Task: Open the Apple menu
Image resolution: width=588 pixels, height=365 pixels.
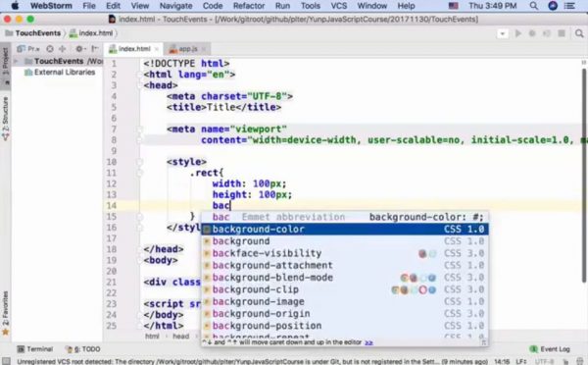Action: 15,6
